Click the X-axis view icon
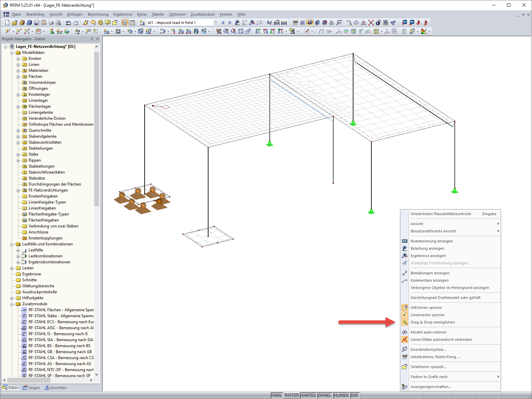The width and height of the screenshot is (532, 399). (x=258, y=31)
